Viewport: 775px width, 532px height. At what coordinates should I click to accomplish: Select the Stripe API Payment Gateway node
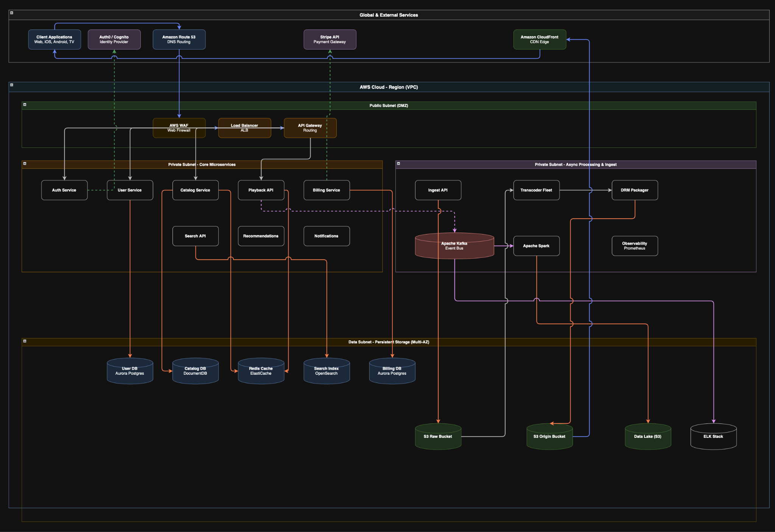[x=330, y=39]
